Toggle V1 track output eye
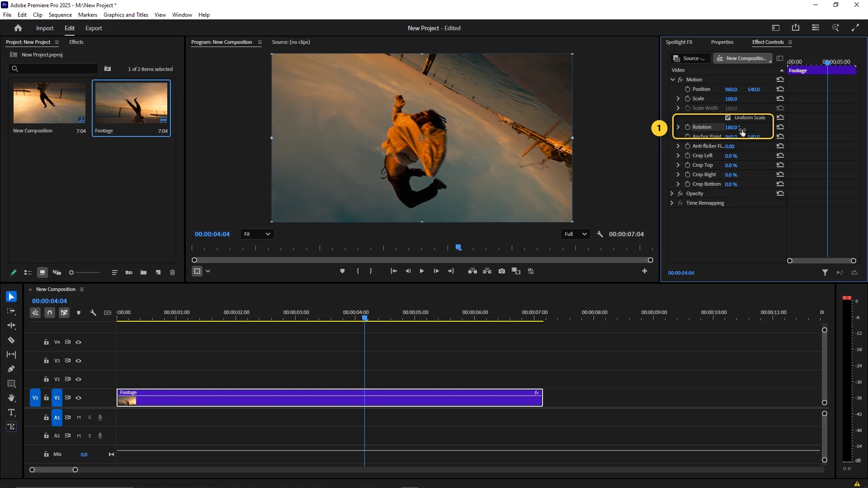The image size is (868, 488). point(78,398)
